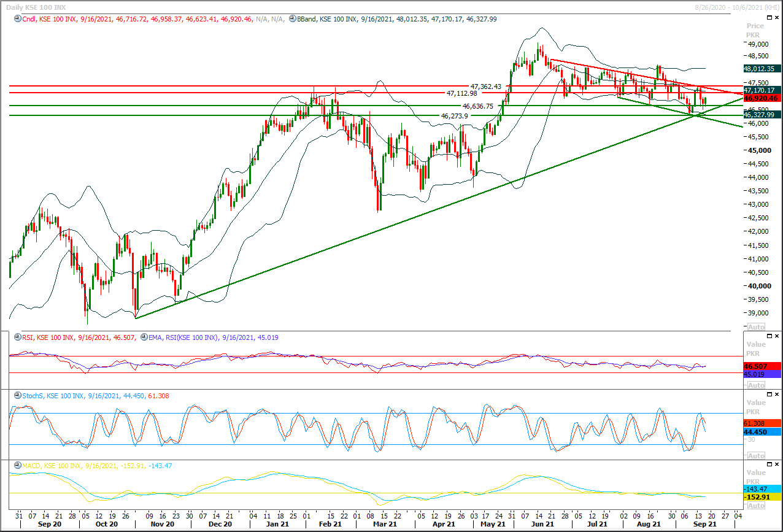Maximize the RSI indicator pane
Viewport: 783px width, 532px height.
click(768, 336)
